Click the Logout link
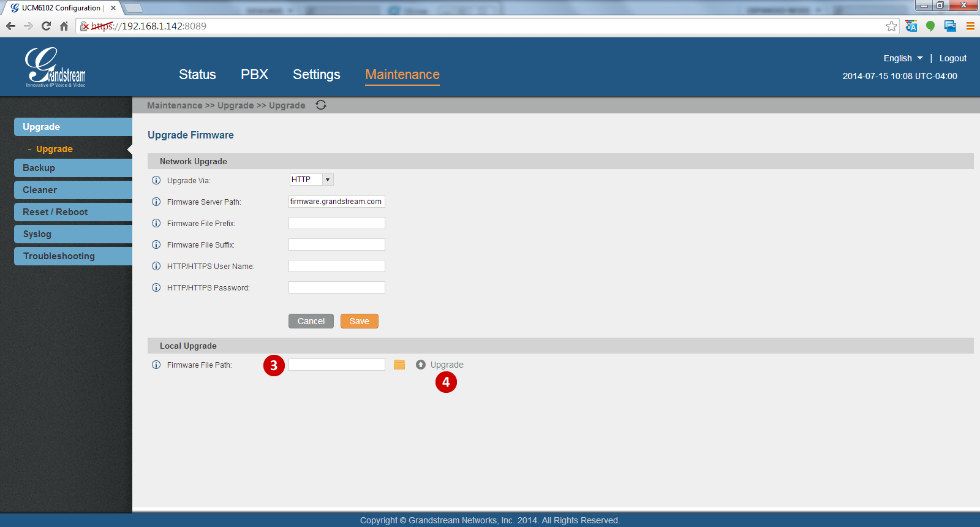Image resolution: width=980 pixels, height=527 pixels. pos(952,58)
